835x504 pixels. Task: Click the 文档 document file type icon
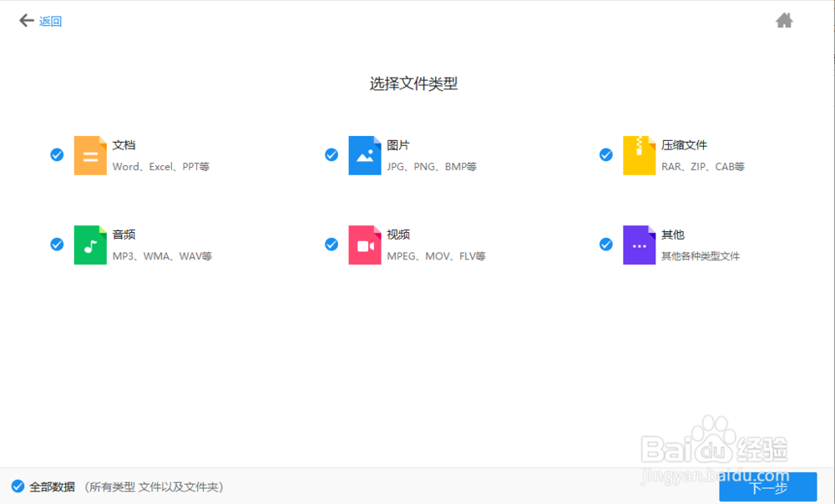[x=90, y=155]
